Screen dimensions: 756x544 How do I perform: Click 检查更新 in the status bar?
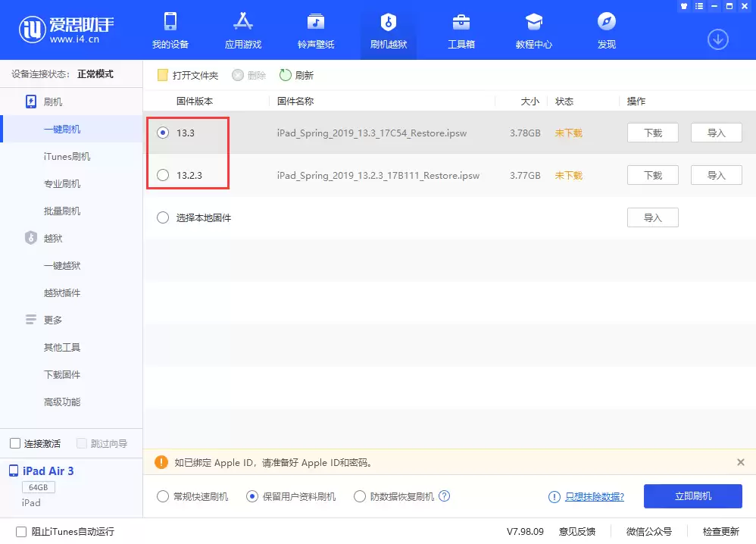(721, 531)
